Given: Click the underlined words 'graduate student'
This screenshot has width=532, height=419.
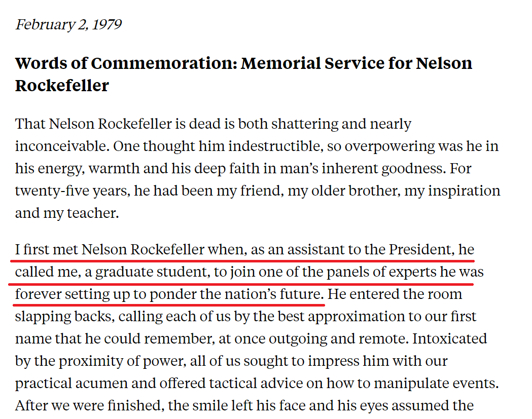Looking at the screenshot, I should [x=151, y=272].
